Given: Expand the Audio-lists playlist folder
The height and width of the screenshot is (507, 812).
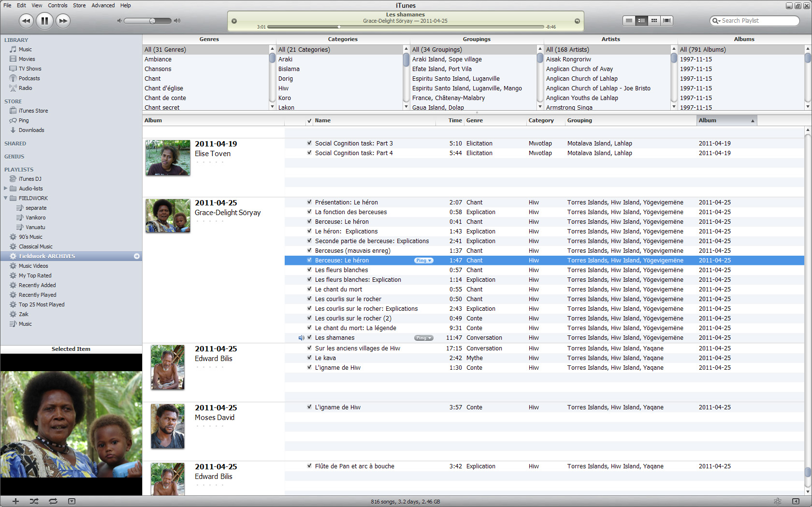Looking at the screenshot, I should point(6,188).
